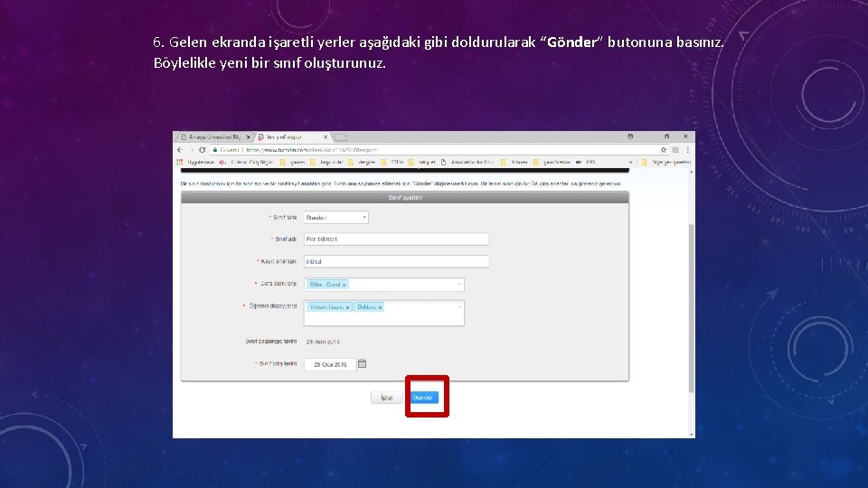The width and height of the screenshot is (868, 488).
Task: Remove the 'Doktora' tag
Action: 380,307
